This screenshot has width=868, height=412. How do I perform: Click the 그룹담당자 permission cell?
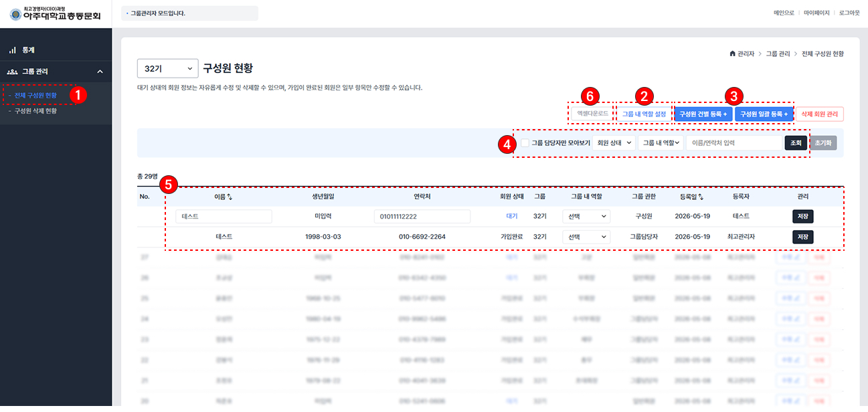[x=644, y=237]
